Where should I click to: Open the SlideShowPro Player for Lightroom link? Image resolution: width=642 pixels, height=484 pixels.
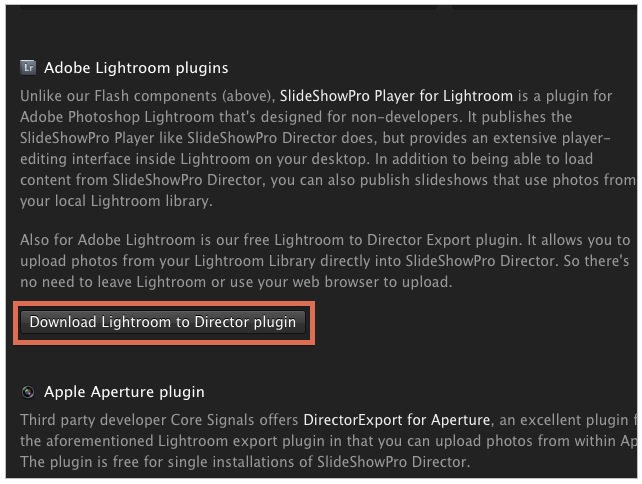tap(396, 96)
